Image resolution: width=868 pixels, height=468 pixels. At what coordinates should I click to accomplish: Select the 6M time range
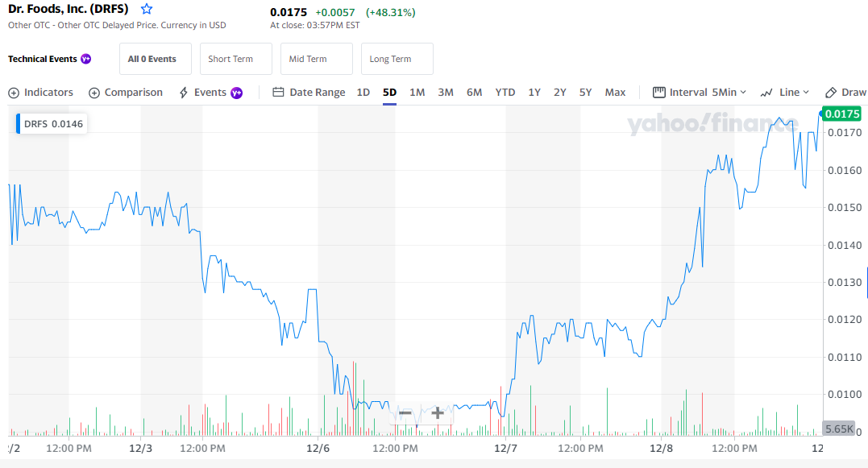tap(475, 93)
